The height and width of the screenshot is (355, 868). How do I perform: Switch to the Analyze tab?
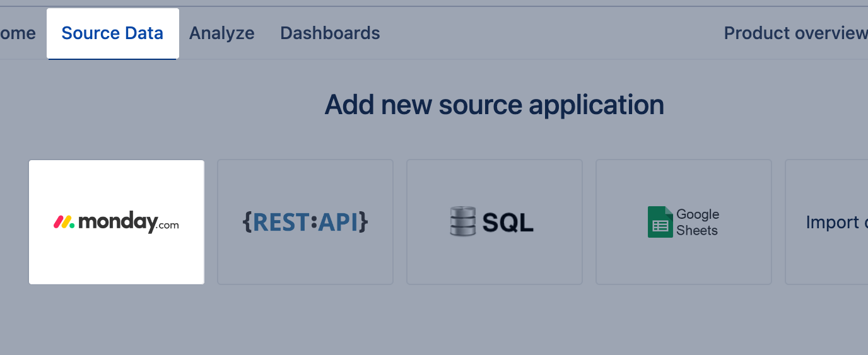[222, 33]
